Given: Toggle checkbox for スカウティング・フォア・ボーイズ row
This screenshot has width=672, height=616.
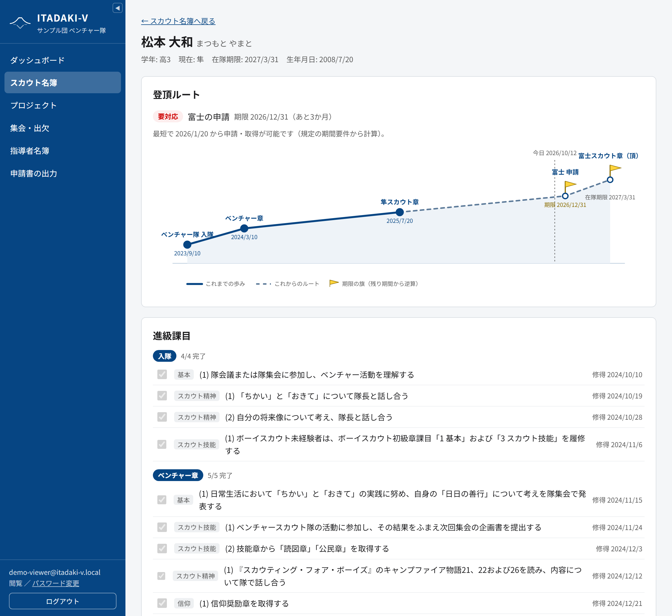Looking at the screenshot, I should pos(161,576).
